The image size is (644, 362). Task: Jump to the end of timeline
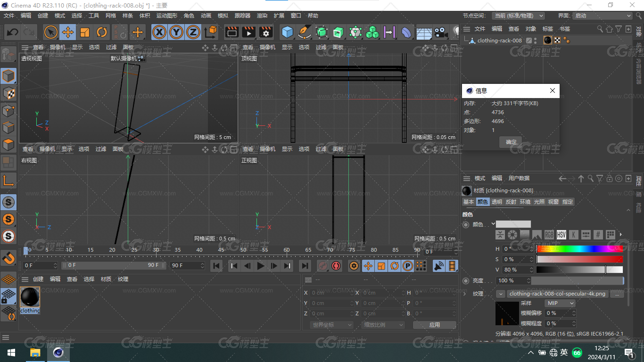[305, 266]
